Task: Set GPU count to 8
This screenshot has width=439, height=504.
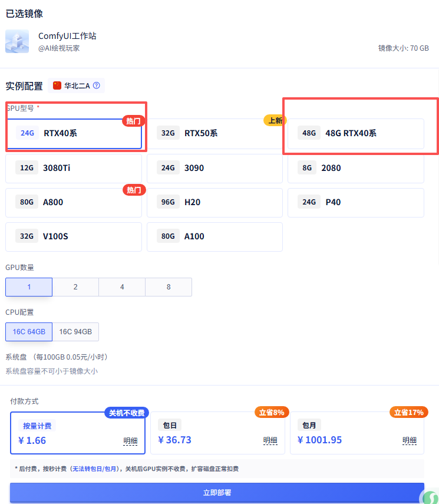Action: [169, 287]
